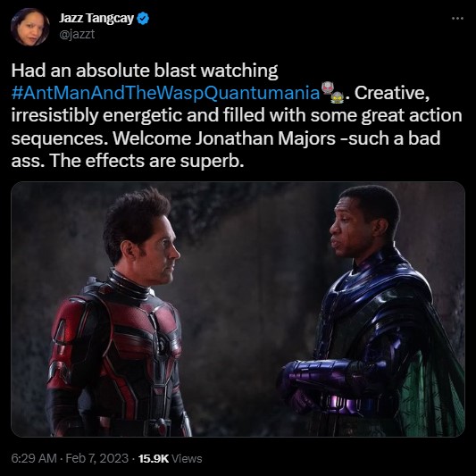This screenshot has width=476, height=476.
Task: Click the tweet text starting 'Had an absolute blast'
Action: tap(237, 115)
